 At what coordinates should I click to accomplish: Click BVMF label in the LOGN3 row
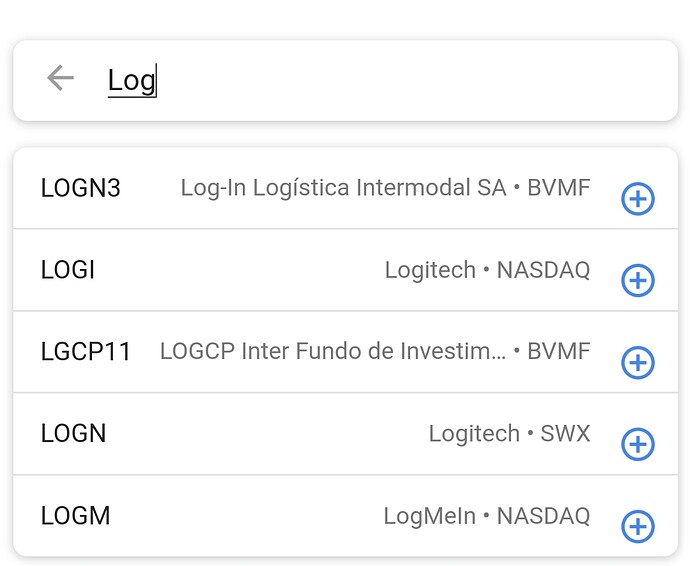point(558,188)
